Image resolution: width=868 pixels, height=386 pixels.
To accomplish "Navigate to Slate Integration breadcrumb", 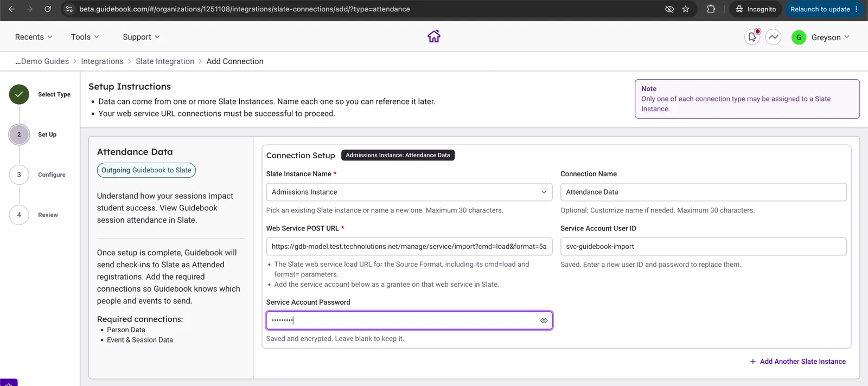I will (x=165, y=61).
